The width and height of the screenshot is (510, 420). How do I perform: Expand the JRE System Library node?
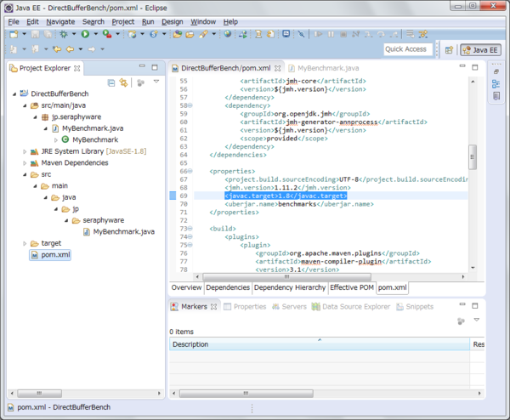[25, 151]
